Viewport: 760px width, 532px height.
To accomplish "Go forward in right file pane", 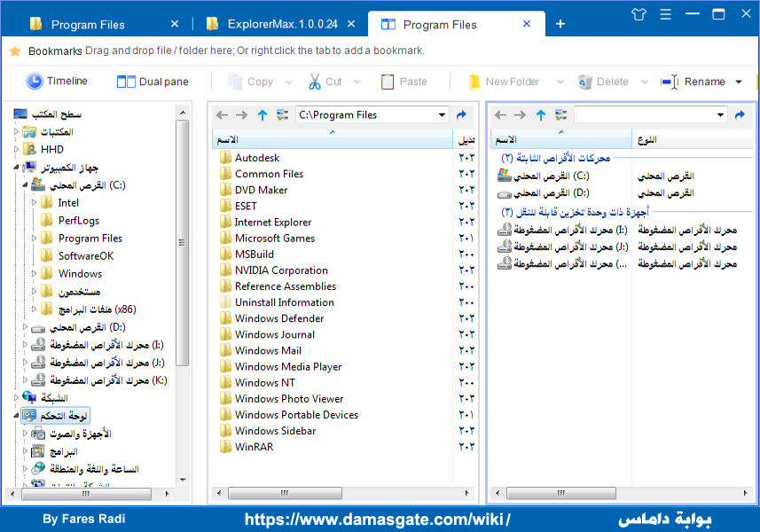I will [x=520, y=115].
